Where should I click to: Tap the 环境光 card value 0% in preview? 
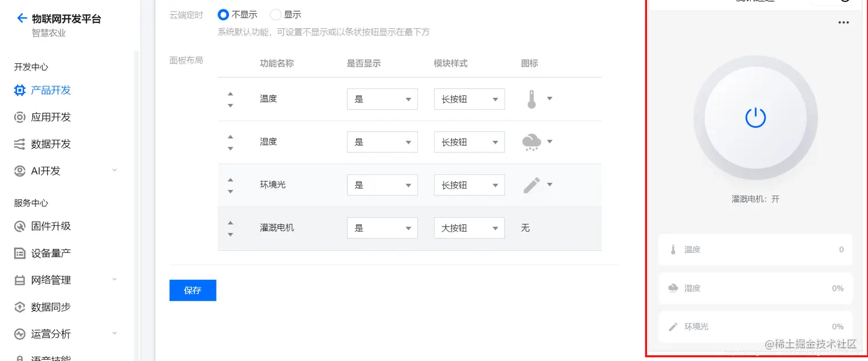point(838,327)
